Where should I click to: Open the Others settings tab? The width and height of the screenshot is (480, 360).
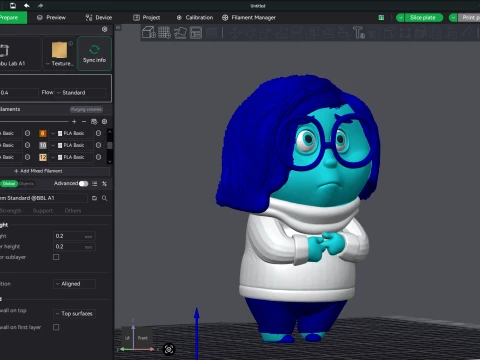coord(73,211)
